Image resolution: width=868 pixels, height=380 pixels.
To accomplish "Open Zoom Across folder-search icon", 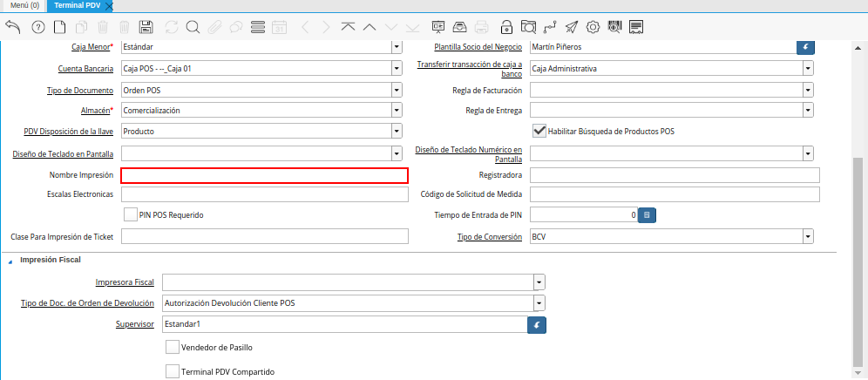I will pos(529,27).
